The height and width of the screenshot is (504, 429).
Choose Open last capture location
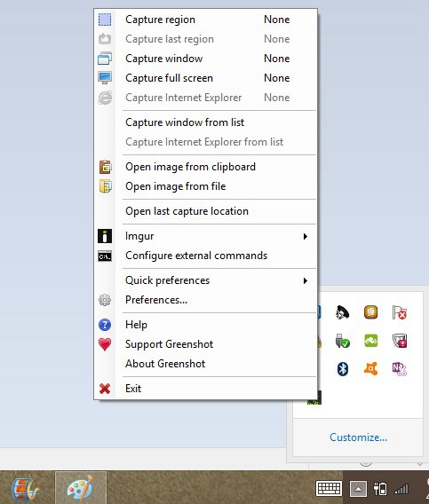(205, 211)
